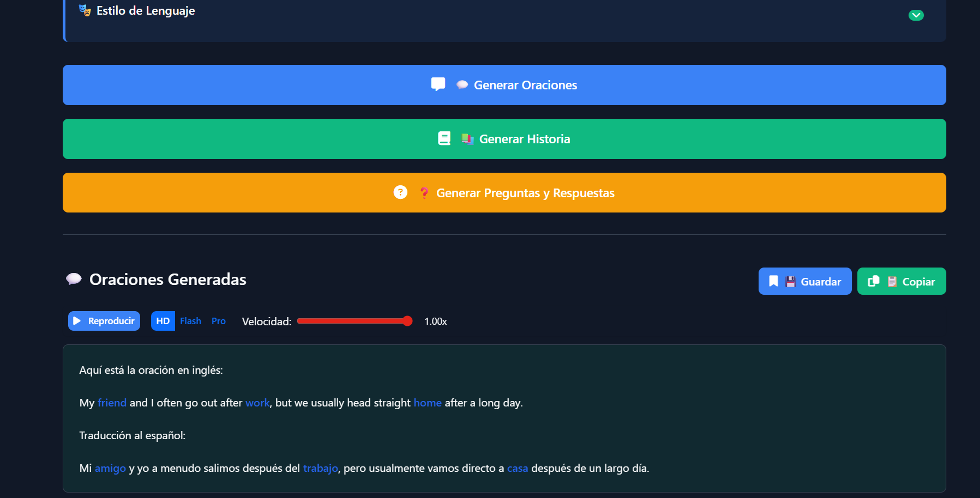Click the highlighted word 'amigo'
This screenshot has width=980, height=498.
[x=110, y=468]
